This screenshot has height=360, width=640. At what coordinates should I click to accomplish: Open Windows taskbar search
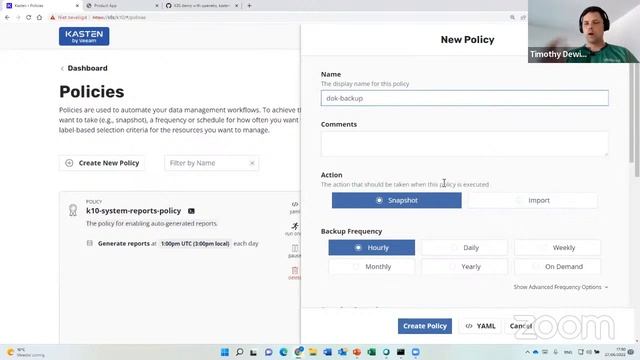tap(240, 352)
